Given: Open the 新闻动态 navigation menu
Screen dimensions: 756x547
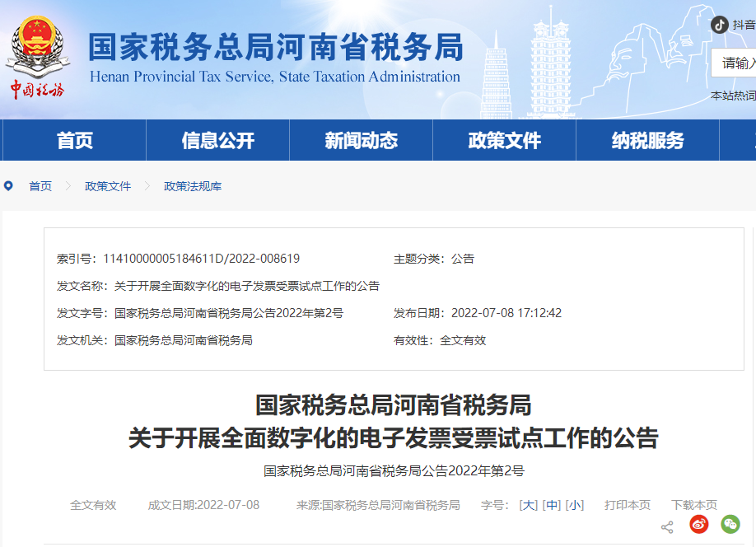Looking at the screenshot, I should click(x=360, y=140).
